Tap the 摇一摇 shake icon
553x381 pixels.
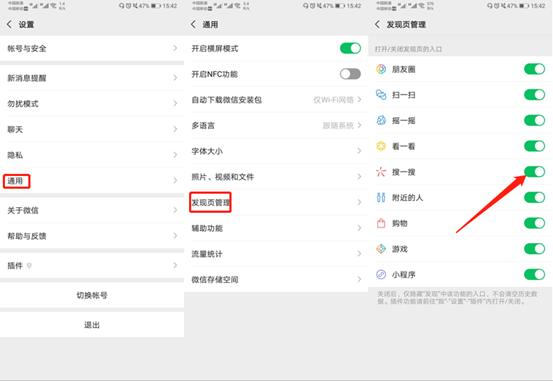point(381,121)
